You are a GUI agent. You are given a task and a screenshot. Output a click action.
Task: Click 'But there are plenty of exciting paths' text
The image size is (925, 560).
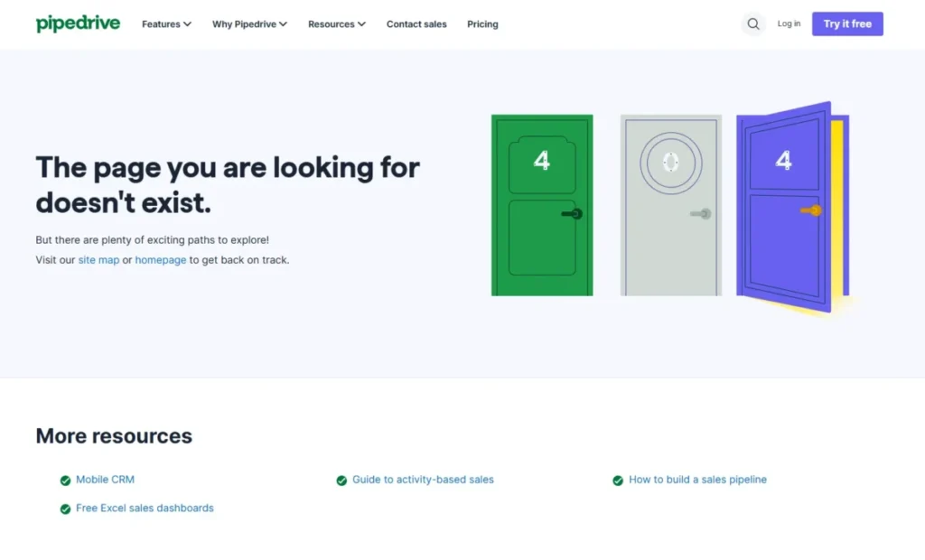coord(152,240)
